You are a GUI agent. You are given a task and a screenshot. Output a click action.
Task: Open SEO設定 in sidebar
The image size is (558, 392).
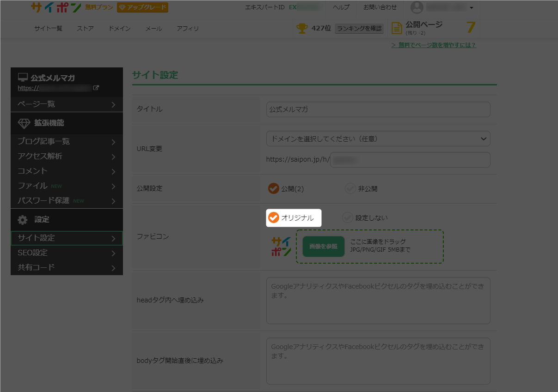(x=67, y=253)
